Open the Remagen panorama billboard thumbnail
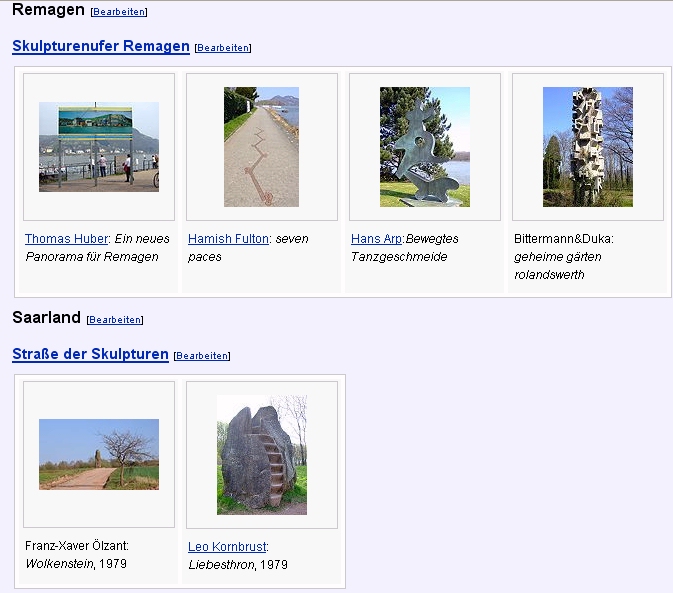The image size is (673, 593). pos(99,146)
